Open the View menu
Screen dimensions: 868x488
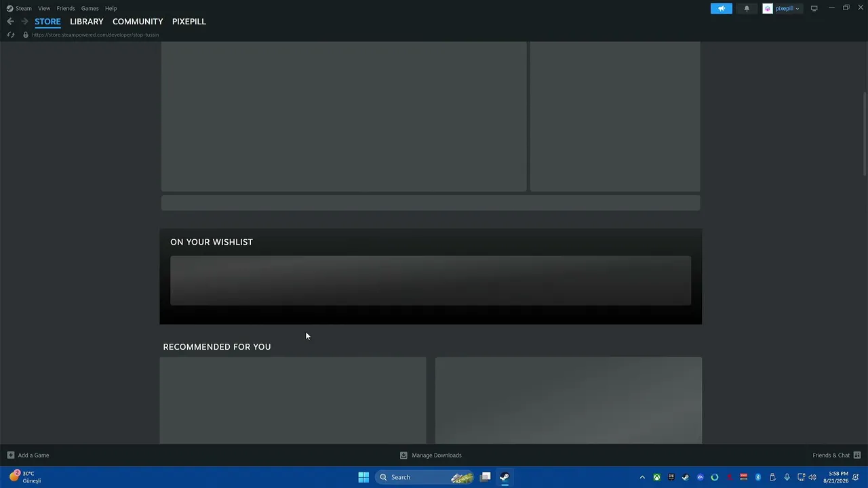point(44,8)
